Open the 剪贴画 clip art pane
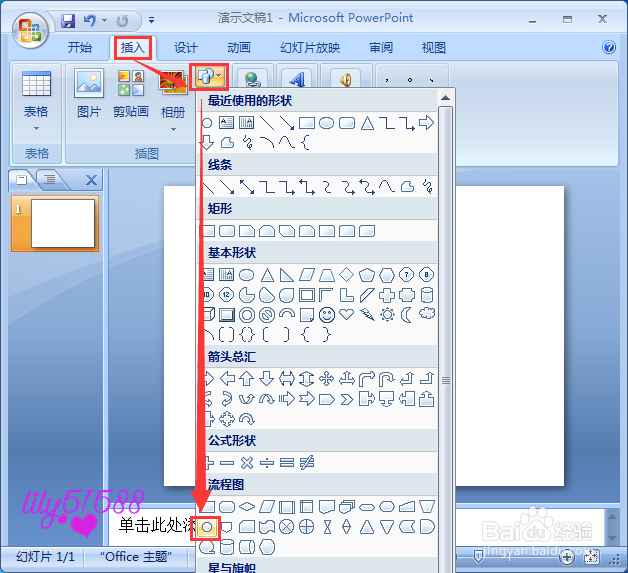Screen dimensions: 628x573 click(131, 94)
